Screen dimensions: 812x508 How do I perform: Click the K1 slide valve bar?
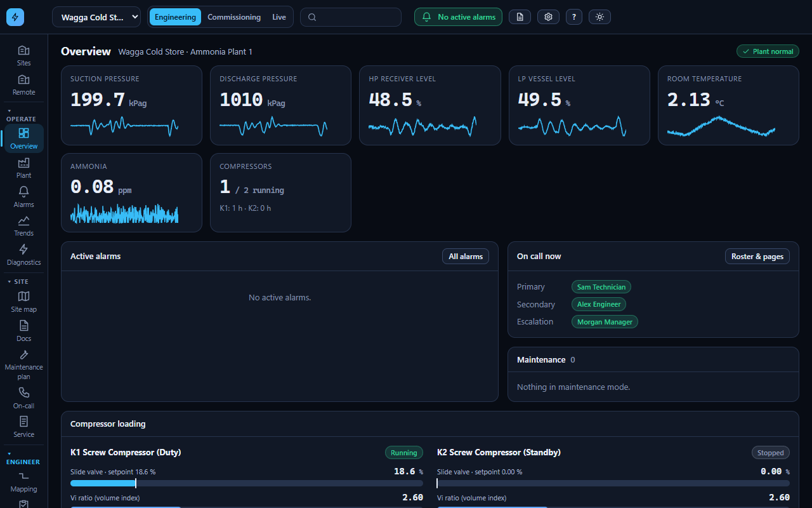coord(247,483)
